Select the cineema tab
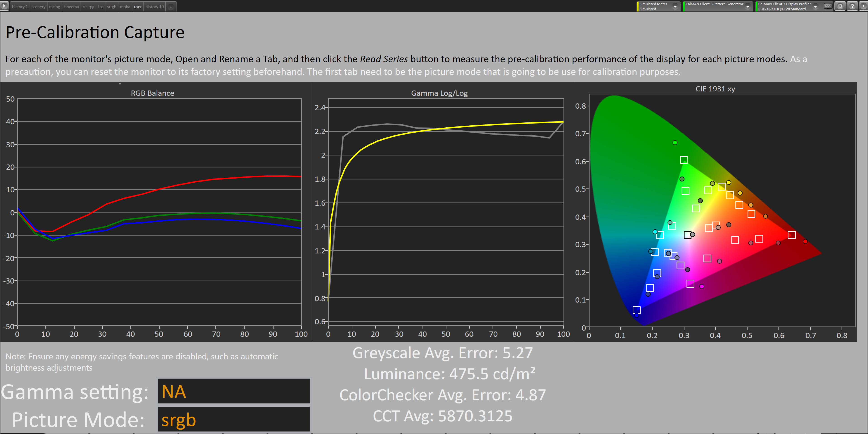The width and height of the screenshot is (868, 434). pos(71,7)
